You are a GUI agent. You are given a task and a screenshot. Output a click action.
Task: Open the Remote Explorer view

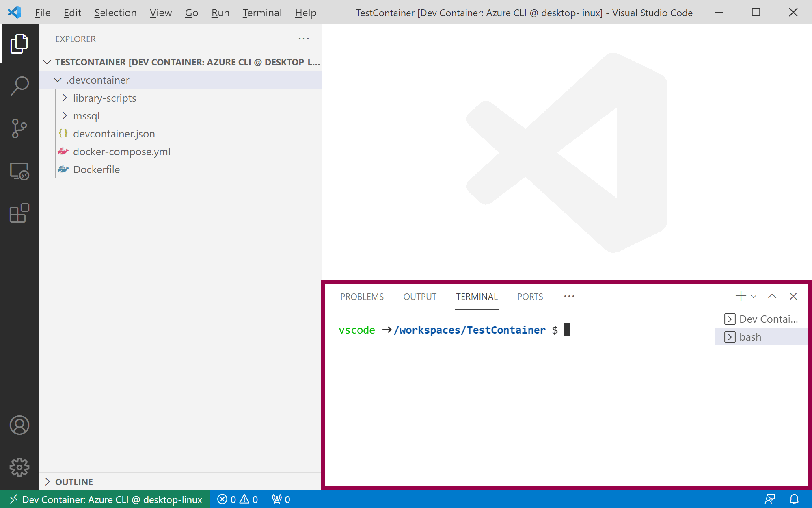coord(19,171)
